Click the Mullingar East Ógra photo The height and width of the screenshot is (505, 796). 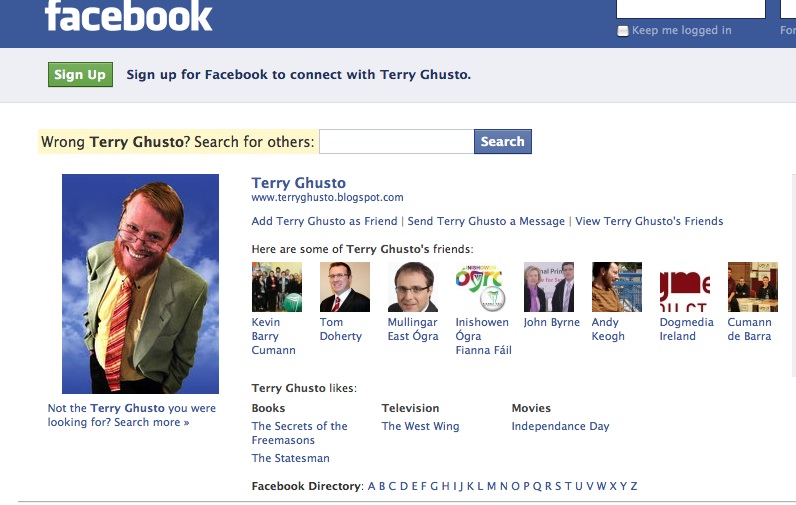pos(413,287)
